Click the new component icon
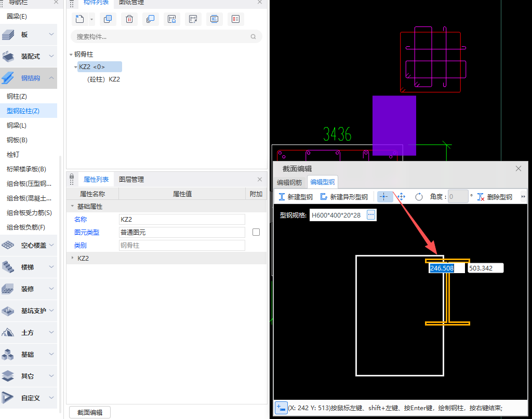 pos(79,19)
